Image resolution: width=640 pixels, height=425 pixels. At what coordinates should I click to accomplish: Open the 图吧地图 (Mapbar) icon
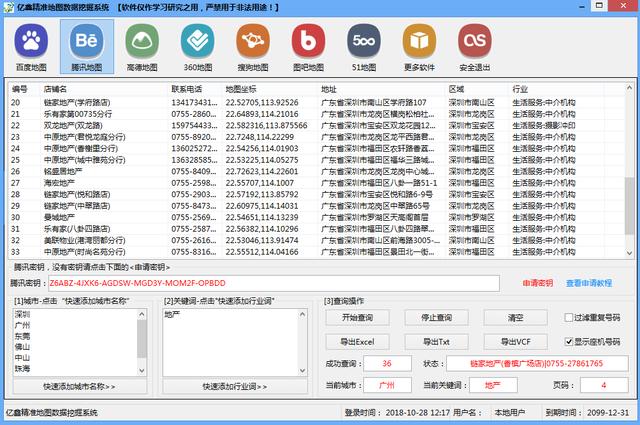point(307,46)
